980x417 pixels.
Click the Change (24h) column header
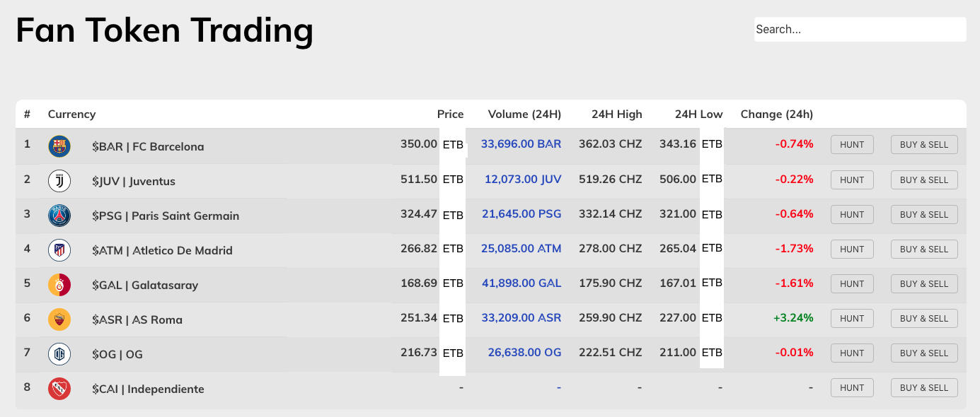(777, 114)
